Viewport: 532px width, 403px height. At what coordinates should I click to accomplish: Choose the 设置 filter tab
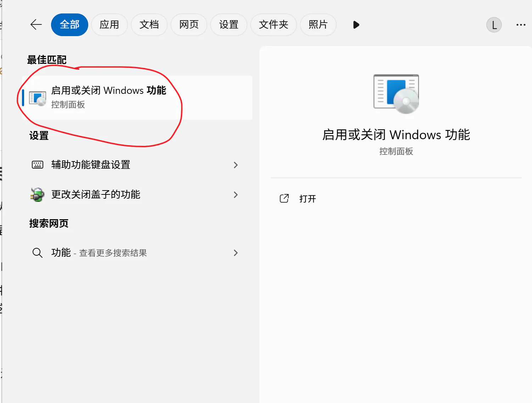[x=229, y=24]
